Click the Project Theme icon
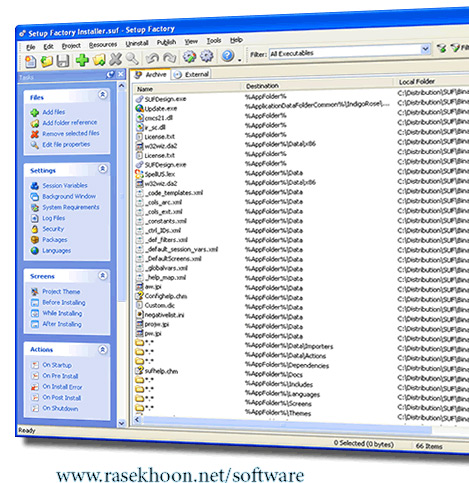This screenshot has height=483, width=469. click(x=35, y=292)
